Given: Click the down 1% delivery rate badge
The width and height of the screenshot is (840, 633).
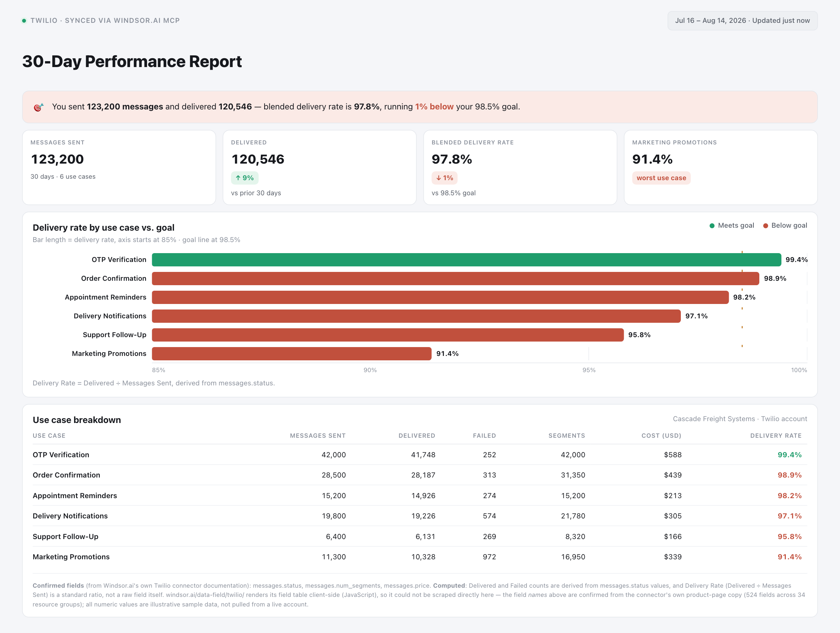Looking at the screenshot, I should pos(444,178).
